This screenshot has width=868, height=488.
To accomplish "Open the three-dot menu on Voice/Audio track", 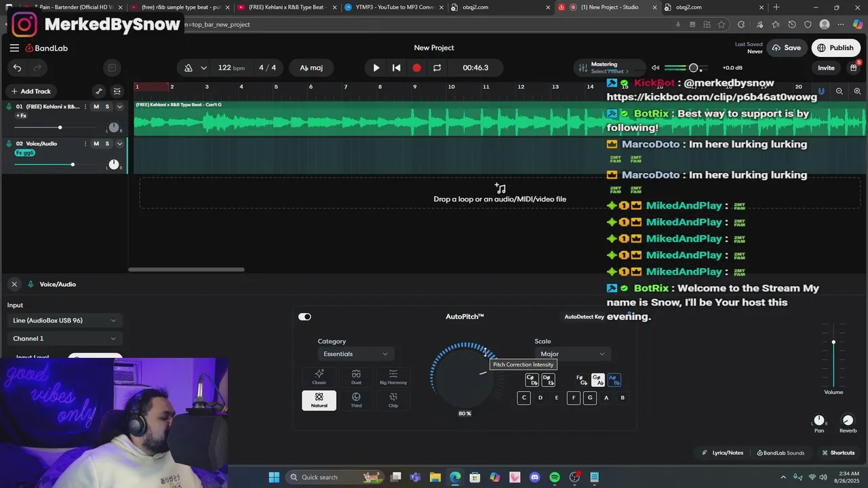I will 85,144.
